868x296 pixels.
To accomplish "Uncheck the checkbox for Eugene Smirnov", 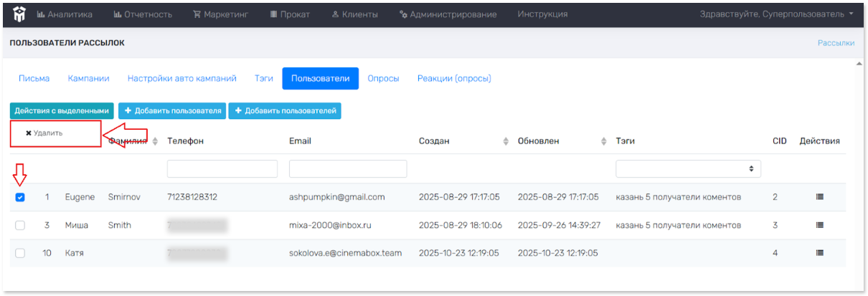I will coord(20,197).
